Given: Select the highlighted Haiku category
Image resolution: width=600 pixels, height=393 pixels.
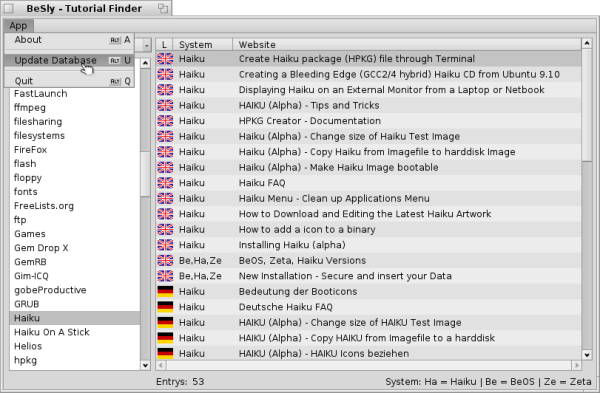Looking at the screenshot, I should pos(75,318).
